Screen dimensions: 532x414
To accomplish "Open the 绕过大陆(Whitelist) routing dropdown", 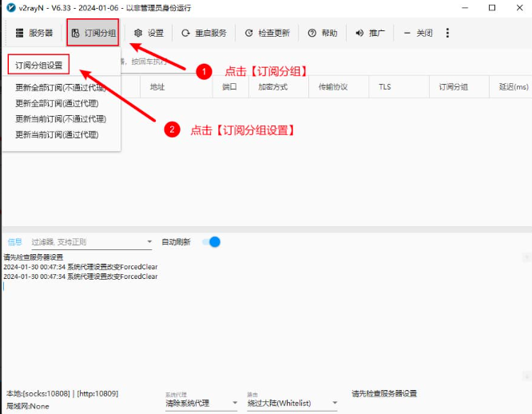I will click(292, 403).
